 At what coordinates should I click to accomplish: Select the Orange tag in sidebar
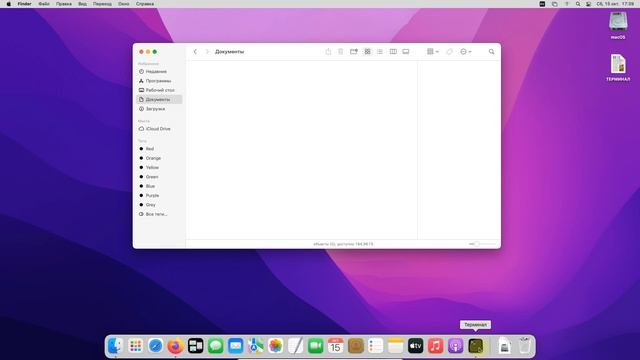click(x=159, y=158)
